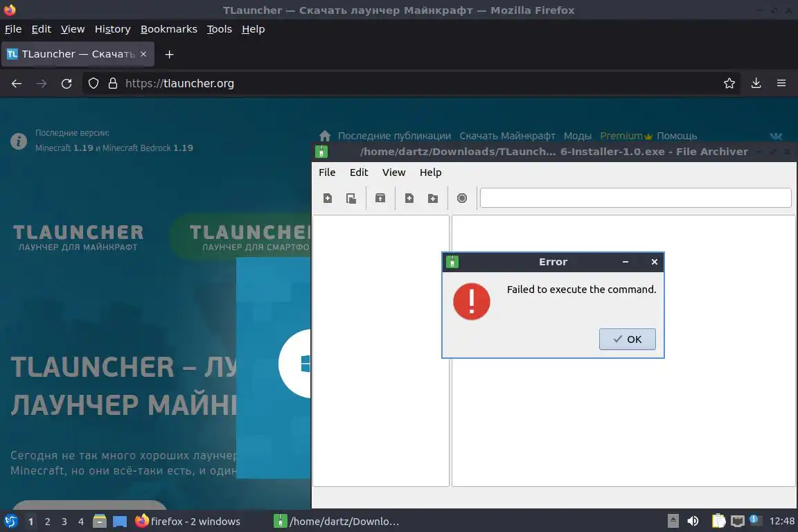Viewport: 798px width, 532px height.
Task: Open Firefox Edit menu
Action: [42, 29]
